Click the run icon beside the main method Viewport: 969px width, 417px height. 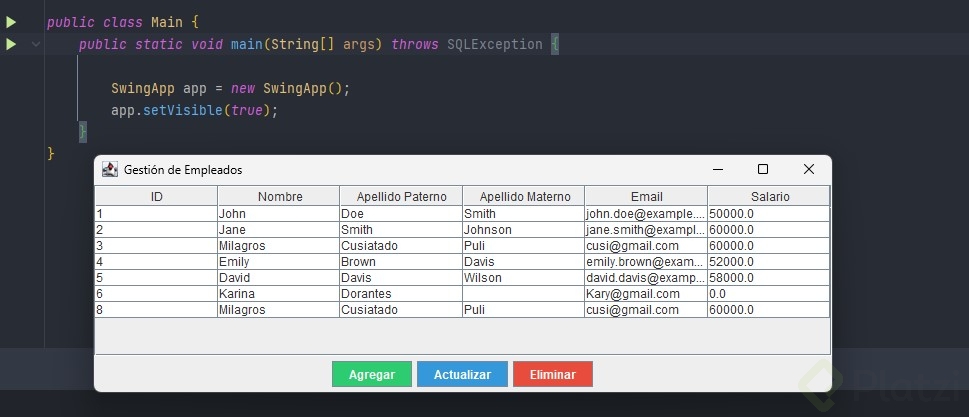tap(11, 44)
